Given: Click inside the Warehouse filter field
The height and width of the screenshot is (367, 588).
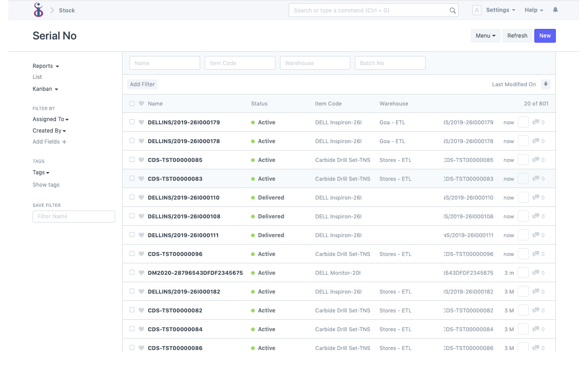Looking at the screenshot, I should point(315,63).
